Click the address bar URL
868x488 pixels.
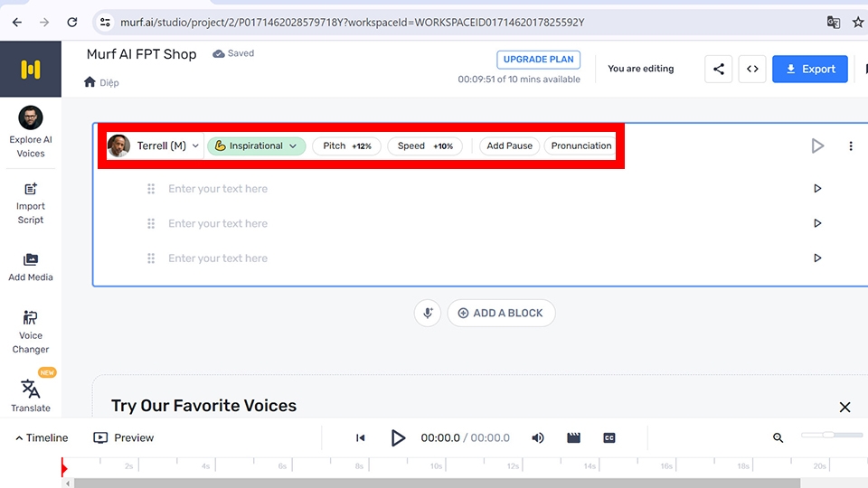[352, 23]
